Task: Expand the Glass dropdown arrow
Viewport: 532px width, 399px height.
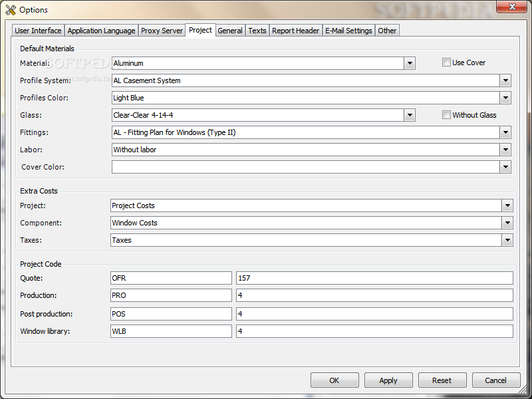Action: [410, 115]
